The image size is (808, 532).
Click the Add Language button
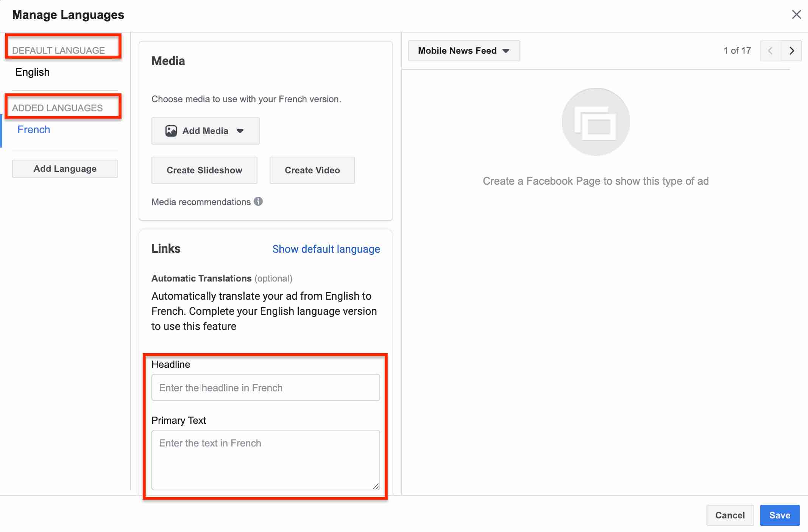(65, 169)
